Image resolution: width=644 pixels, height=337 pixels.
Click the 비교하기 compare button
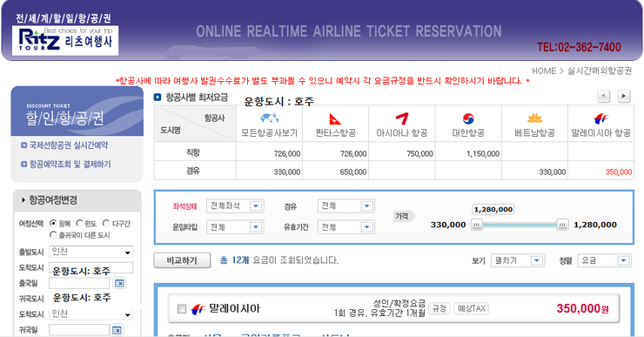(x=182, y=260)
